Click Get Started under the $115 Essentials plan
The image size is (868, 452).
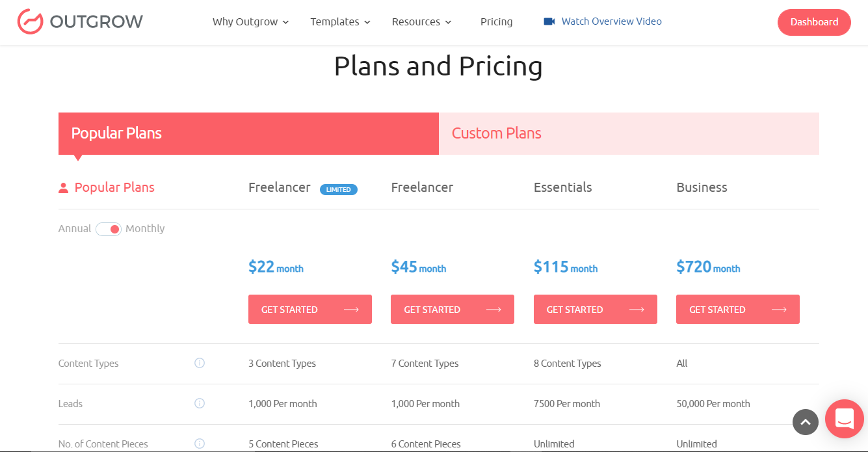(595, 310)
